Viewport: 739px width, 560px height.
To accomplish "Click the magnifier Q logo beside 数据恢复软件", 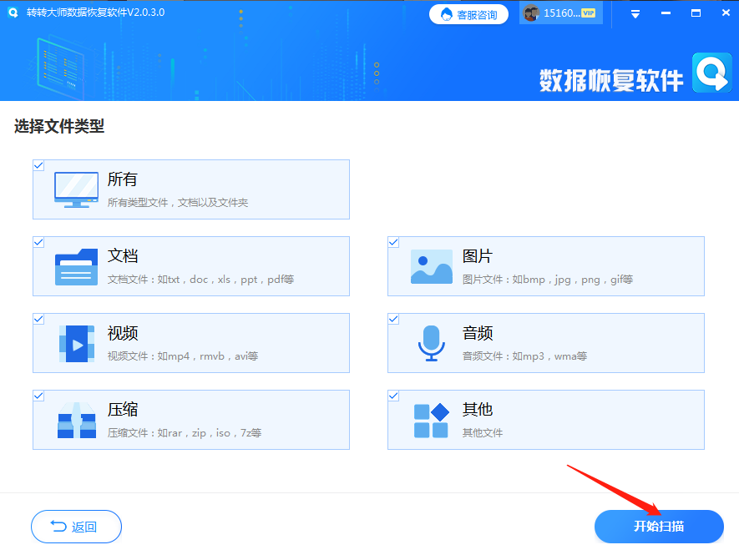I will coord(711,74).
